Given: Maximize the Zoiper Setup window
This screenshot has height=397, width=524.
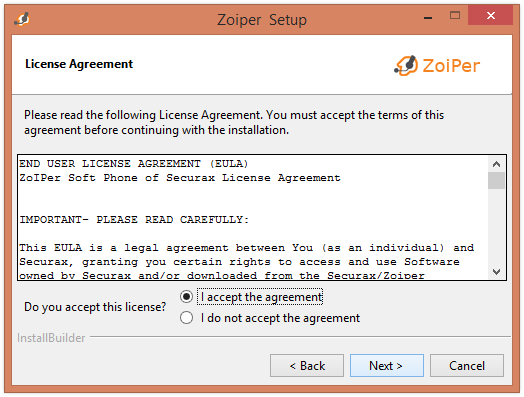Looking at the screenshot, I should tap(454, 16).
